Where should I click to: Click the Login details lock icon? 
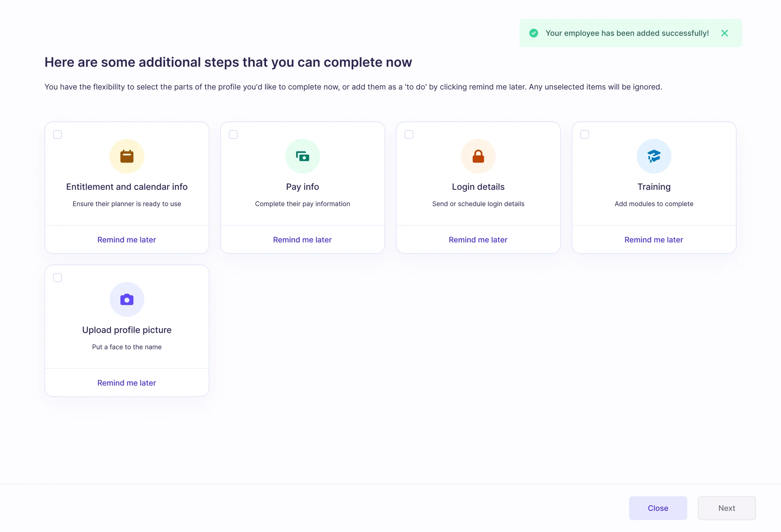coord(478,156)
